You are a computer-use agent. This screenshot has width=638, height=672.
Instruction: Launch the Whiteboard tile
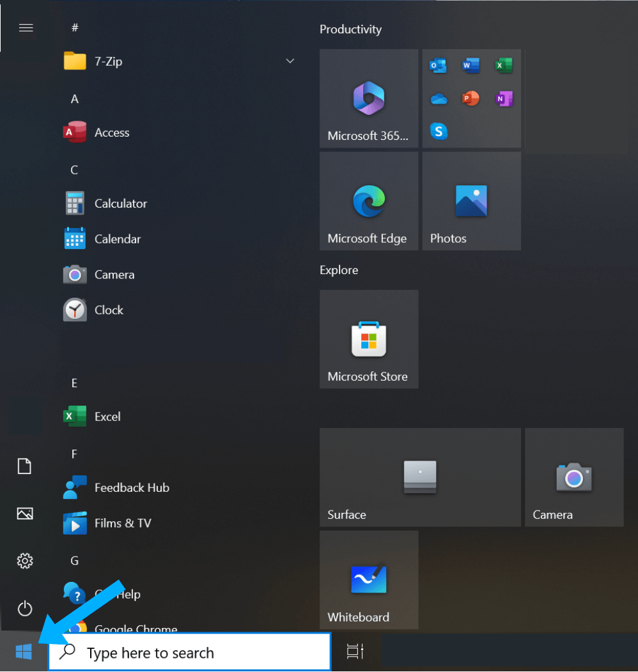[369, 580]
